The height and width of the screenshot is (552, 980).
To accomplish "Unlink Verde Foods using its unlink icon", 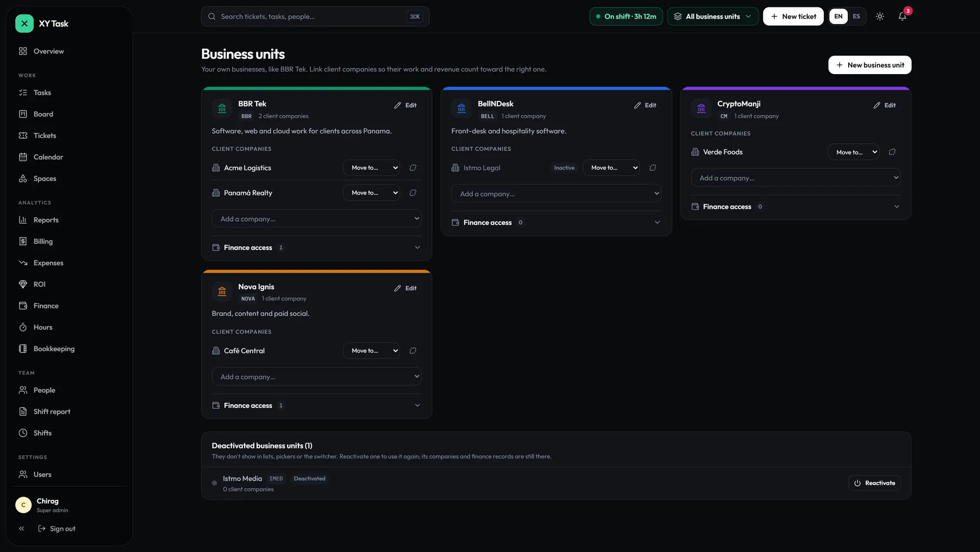I will tap(892, 152).
